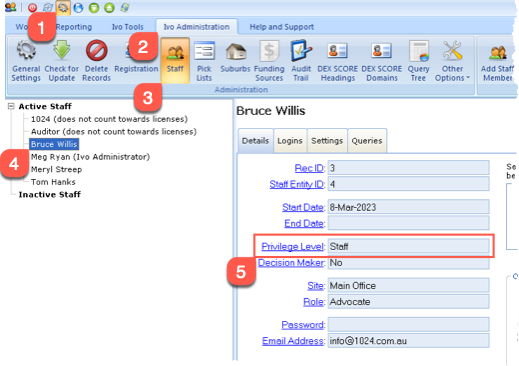Open the Audit Trail

coord(301,60)
